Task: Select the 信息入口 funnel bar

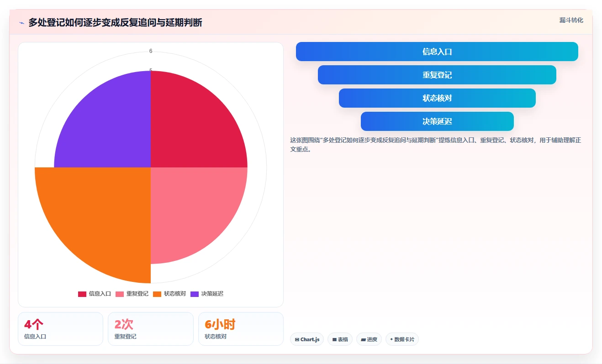Action: pyautogui.click(x=437, y=52)
